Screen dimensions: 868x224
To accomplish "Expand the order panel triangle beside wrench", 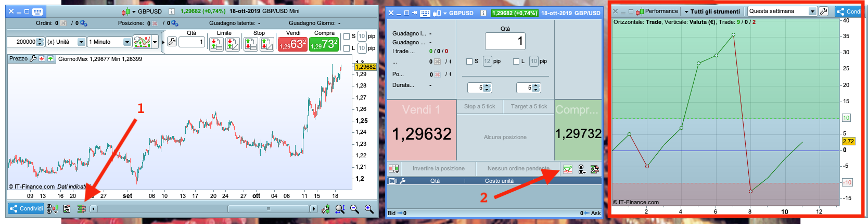I will pyautogui.click(x=163, y=42).
